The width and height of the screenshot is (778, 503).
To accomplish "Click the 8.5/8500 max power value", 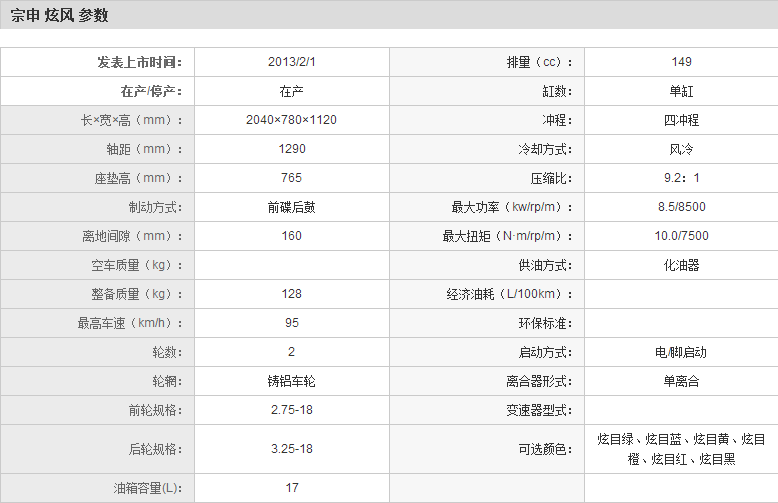I will coord(681,208).
